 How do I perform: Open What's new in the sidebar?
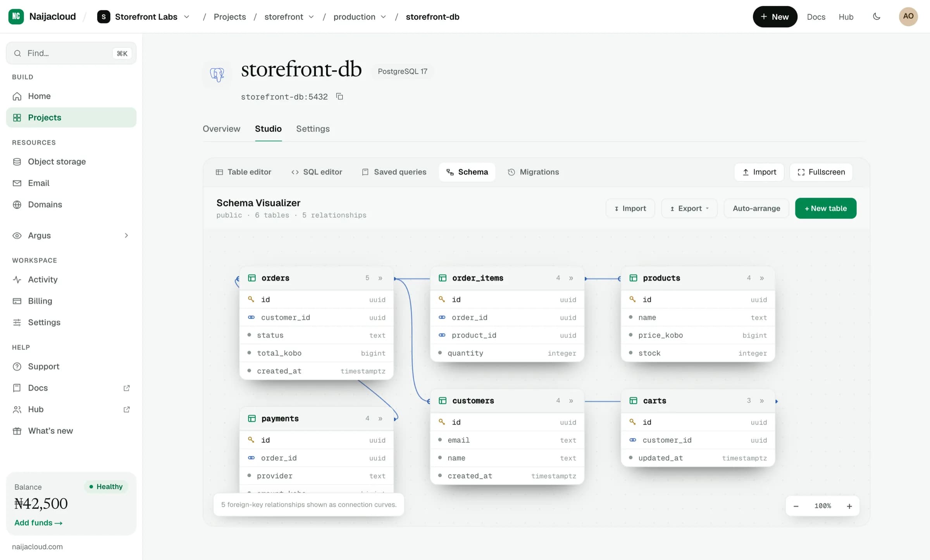click(71, 431)
